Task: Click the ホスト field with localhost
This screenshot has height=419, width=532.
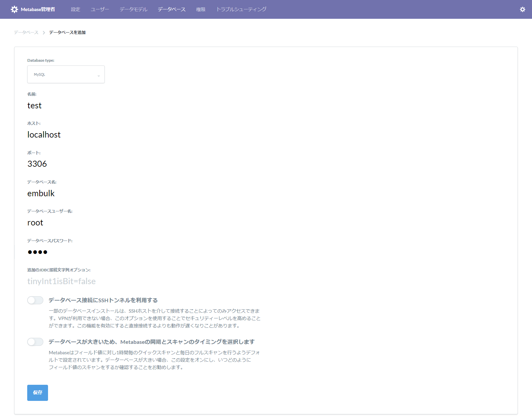Action: point(144,135)
